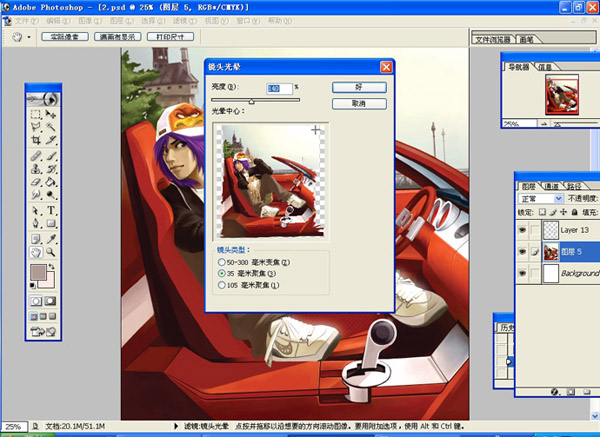Select the Hand tool in toolbox
Image resolution: width=600 pixels, height=437 pixels.
(36, 252)
